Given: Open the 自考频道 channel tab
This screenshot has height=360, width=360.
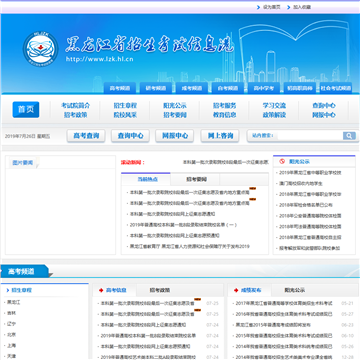Looking at the screenshot, I should point(228,88).
